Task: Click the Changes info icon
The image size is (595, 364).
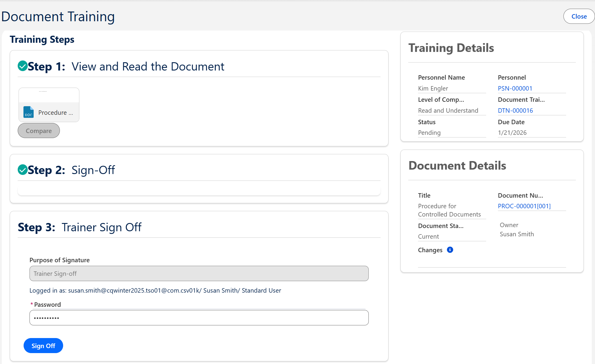Action: [x=450, y=250]
